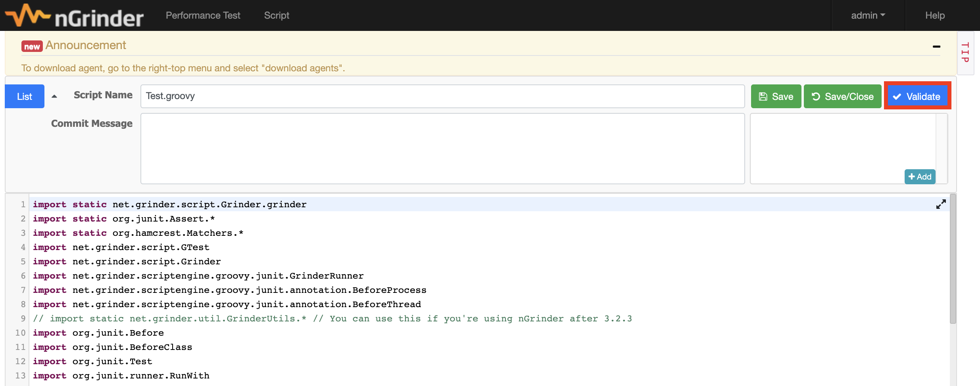Open the Script menu
Image resolution: width=980 pixels, height=386 pixels.
pos(277,15)
